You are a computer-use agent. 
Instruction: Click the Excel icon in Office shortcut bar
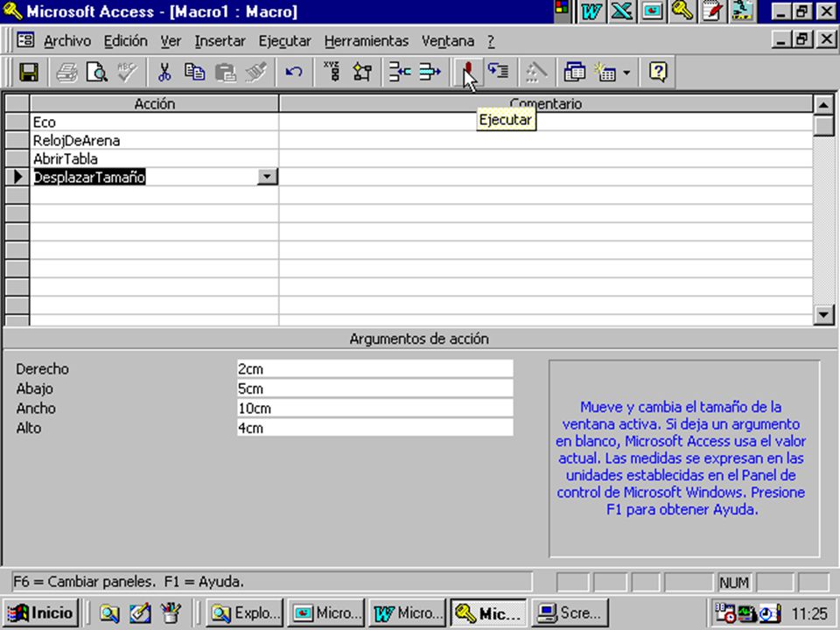coord(621,11)
